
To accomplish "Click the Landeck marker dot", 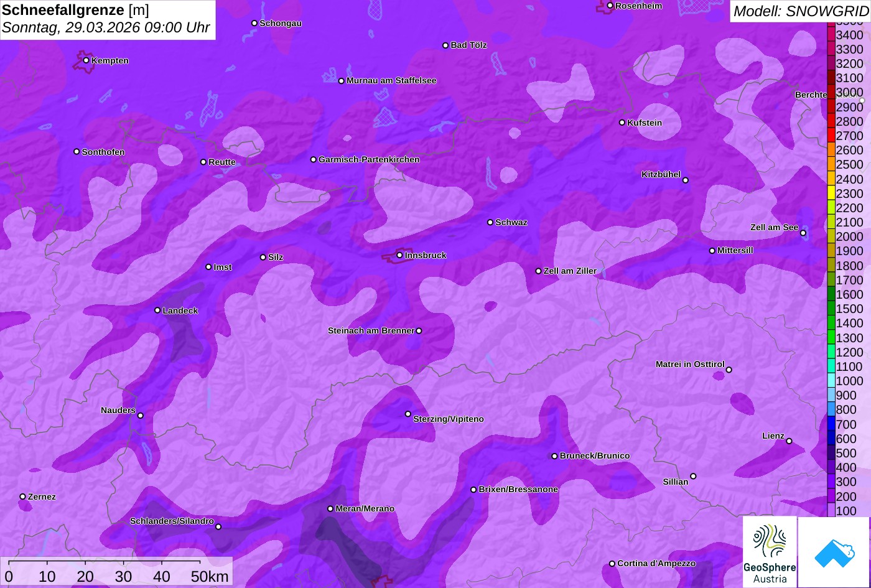I will tap(157, 310).
